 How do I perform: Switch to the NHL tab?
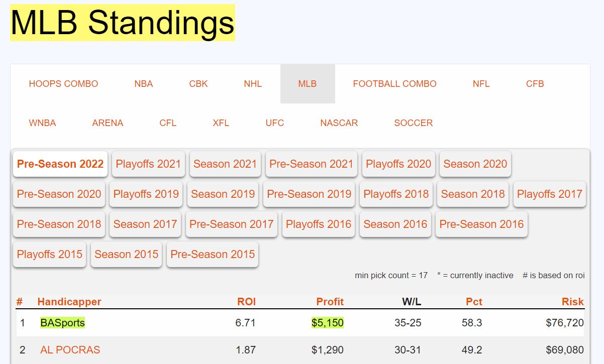(253, 84)
